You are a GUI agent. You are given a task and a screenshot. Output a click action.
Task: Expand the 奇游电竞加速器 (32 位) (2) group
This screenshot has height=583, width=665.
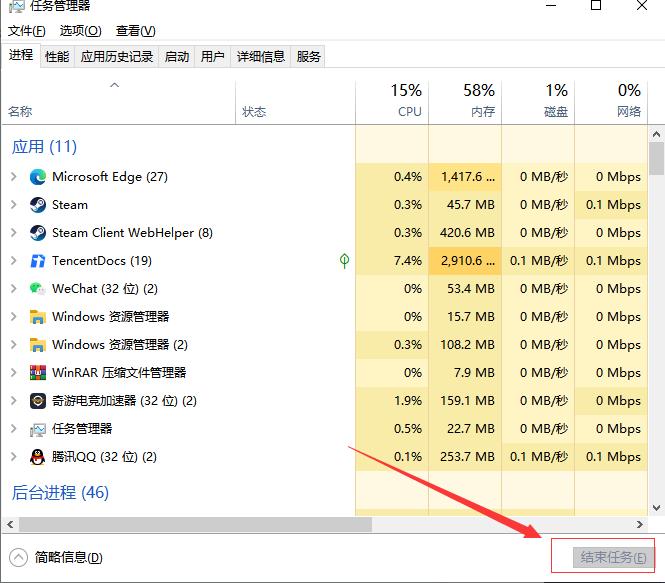14,401
